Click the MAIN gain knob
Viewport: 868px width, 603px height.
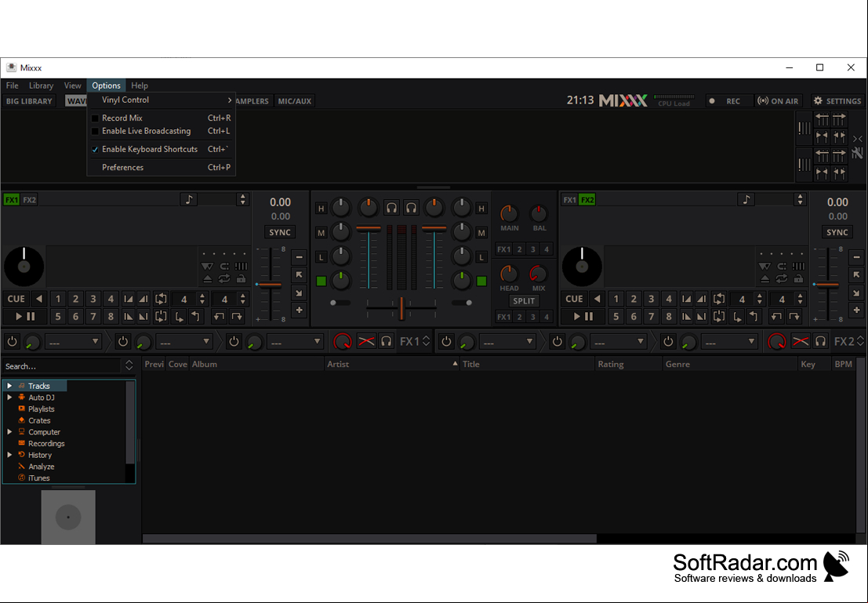coord(509,213)
